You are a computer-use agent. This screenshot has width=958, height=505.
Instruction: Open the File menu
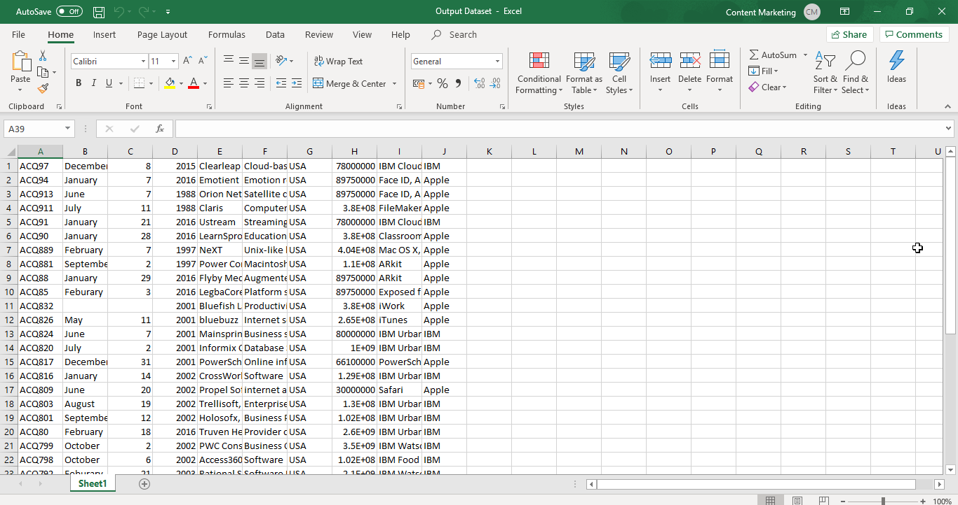click(x=18, y=35)
